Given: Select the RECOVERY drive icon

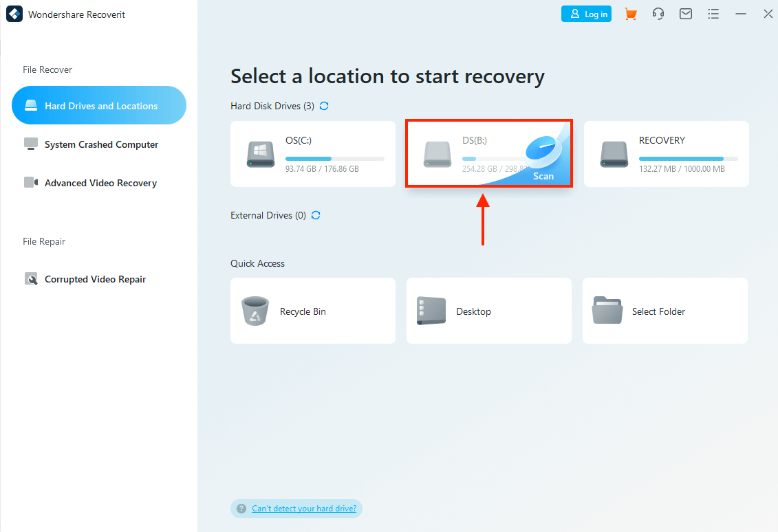Looking at the screenshot, I should pyautogui.click(x=614, y=154).
